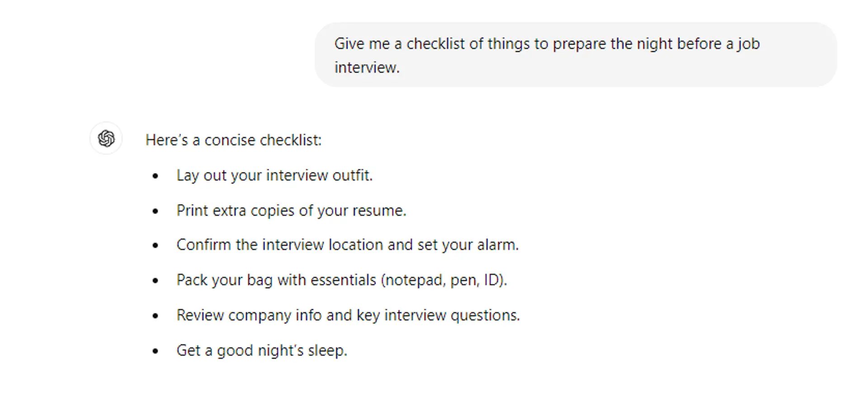Click the bullet before "Pack your bag"
This screenshot has height=398, width=868.
click(156, 281)
